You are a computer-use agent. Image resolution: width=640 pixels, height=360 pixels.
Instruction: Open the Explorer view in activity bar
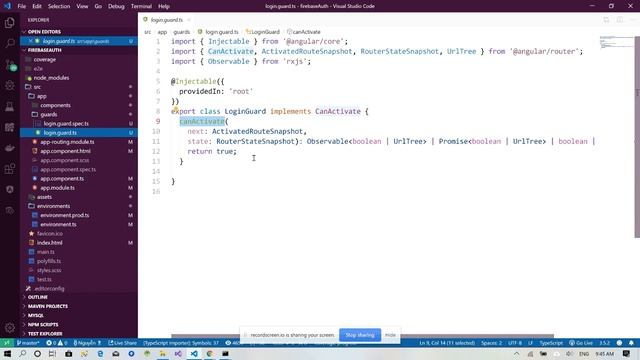[9, 23]
